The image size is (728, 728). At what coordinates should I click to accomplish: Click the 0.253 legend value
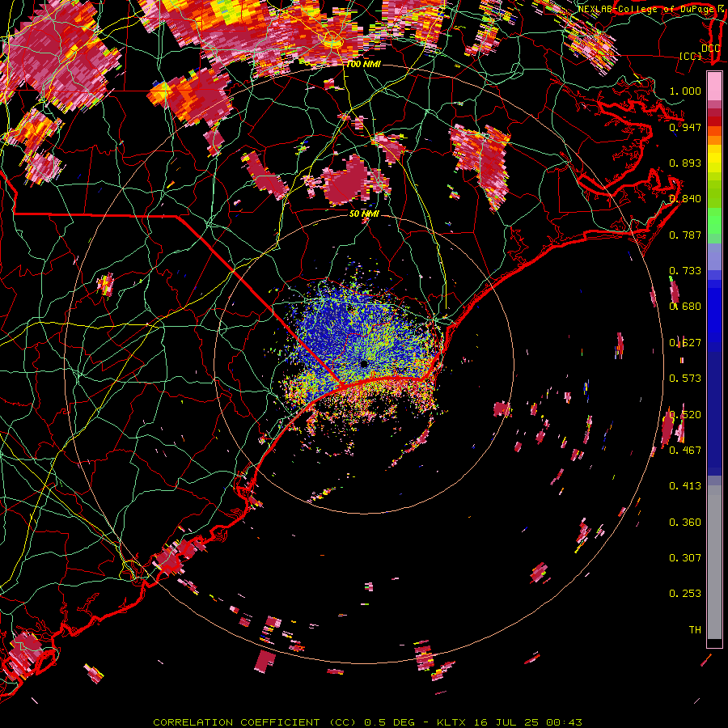pyautogui.click(x=685, y=594)
